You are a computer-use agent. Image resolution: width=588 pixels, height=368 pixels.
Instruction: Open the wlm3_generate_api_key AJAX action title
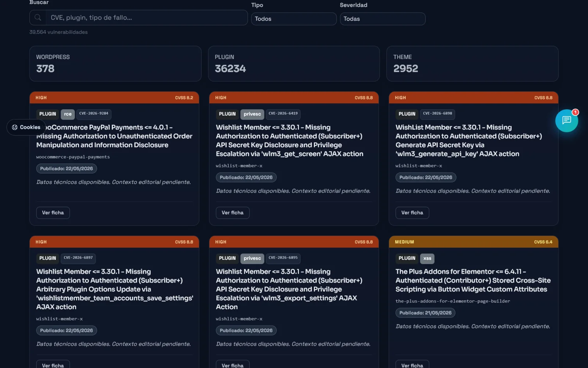pos(469,141)
